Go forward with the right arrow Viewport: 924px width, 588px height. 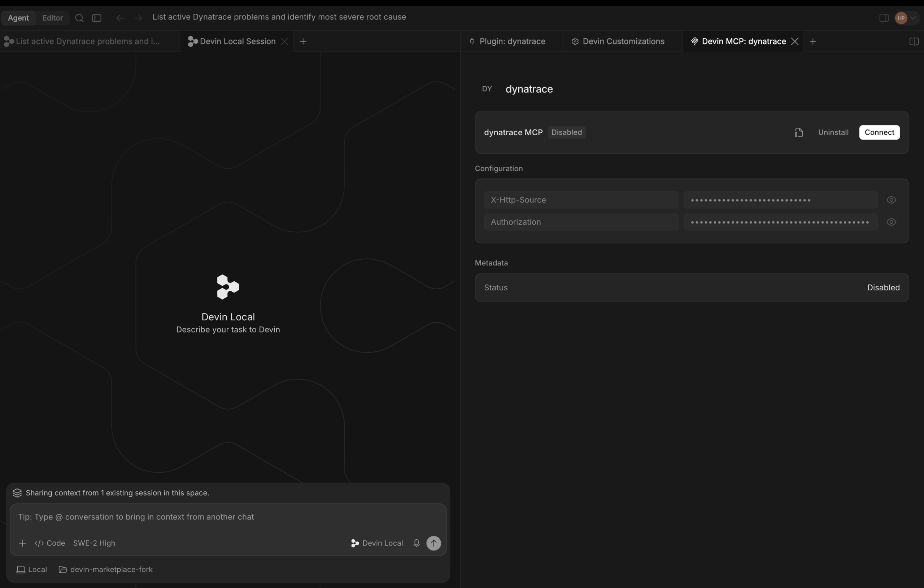pyautogui.click(x=138, y=18)
